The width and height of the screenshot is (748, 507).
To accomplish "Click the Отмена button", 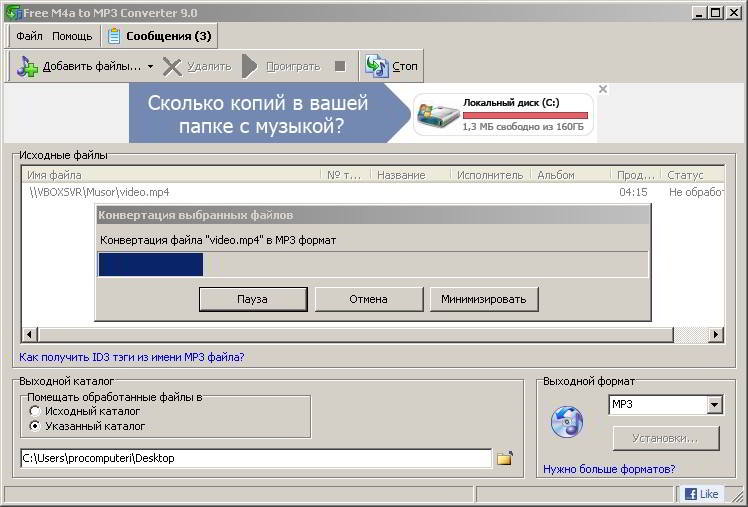I will 369,299.
